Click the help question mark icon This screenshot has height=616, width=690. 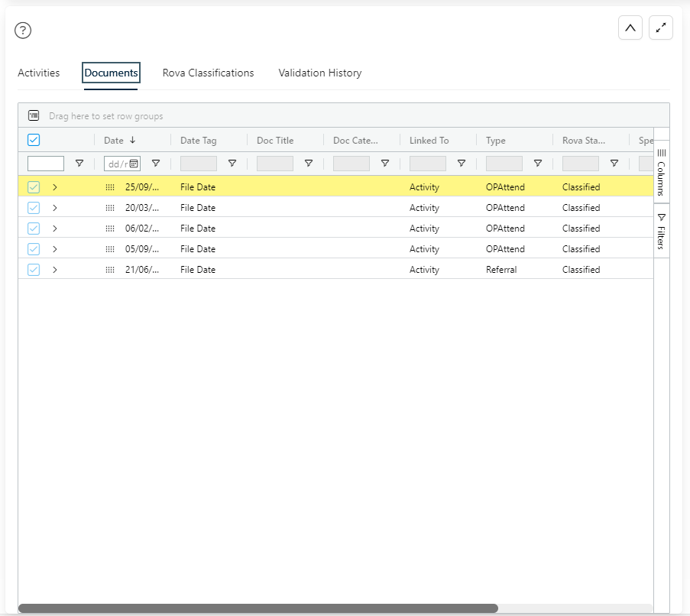23,31
